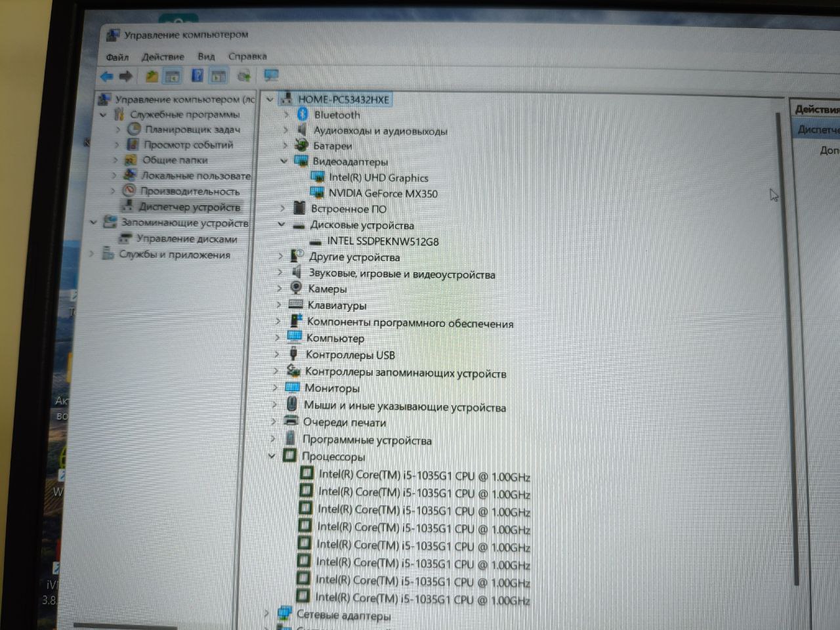Screen dimensions: 840x630
Task: Expand the Другие устройства category
Action: pos(280,256)
